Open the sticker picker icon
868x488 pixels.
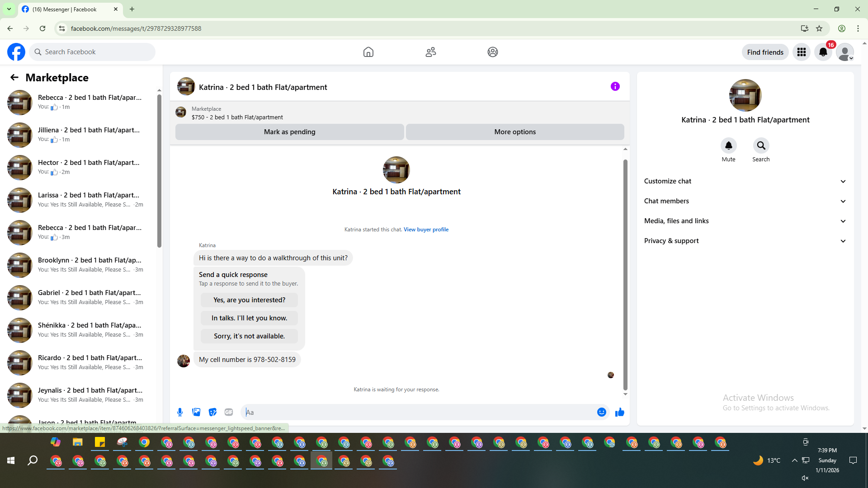(x=212, y=412)
